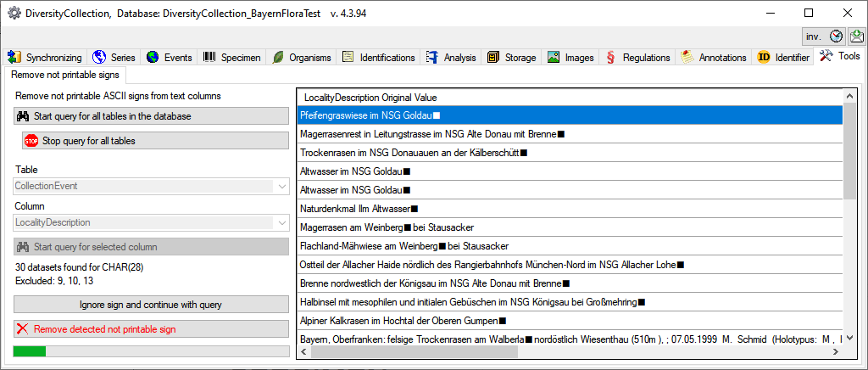Click the green envelope icon at top right
This screenshot has width=868, height=370.
coord(854,36)
